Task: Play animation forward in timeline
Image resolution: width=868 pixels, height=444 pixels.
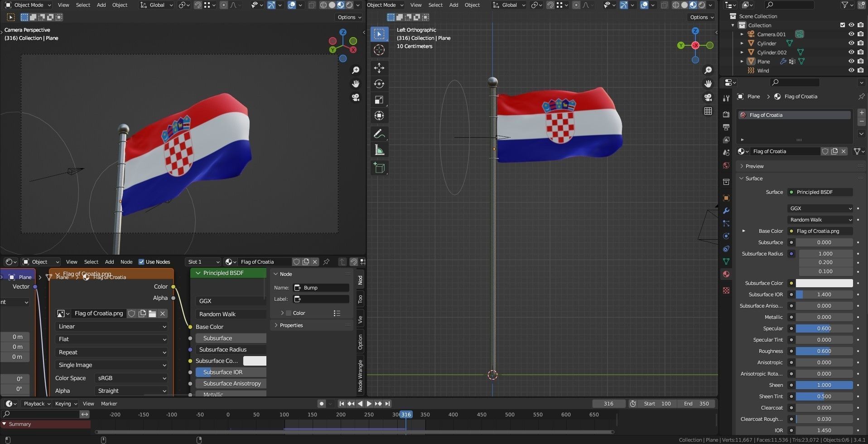Action: pyautogui.click(x=369, y=404)
